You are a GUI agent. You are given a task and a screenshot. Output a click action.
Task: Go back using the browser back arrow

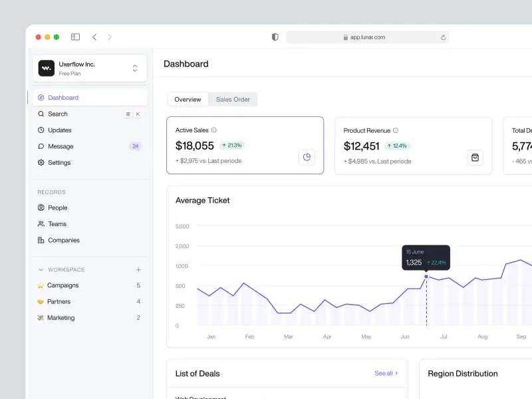94,37
